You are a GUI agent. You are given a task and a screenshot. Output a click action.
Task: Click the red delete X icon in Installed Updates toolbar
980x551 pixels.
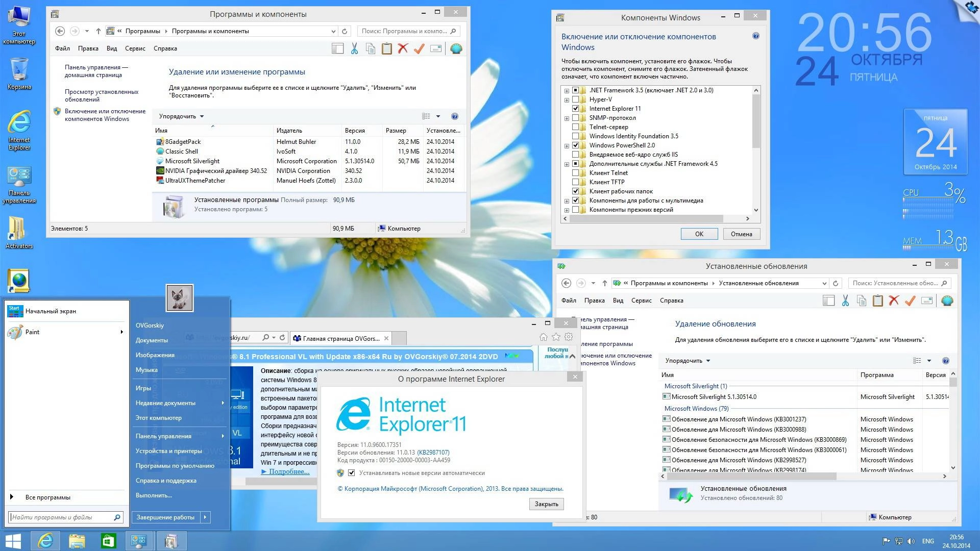coord(893,300)
